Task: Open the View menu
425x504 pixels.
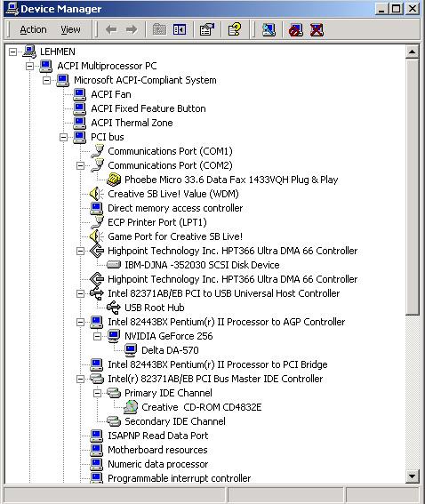Action: point(70,29)
